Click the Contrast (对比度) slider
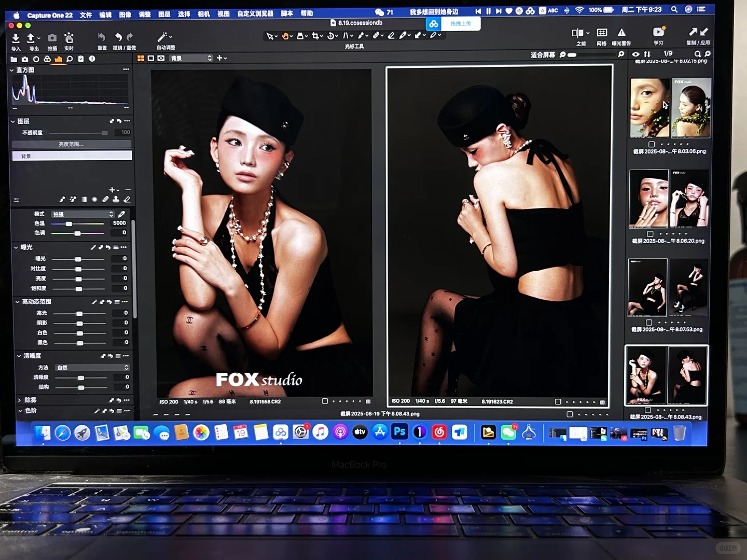747x560 pixels. (78, 269)
